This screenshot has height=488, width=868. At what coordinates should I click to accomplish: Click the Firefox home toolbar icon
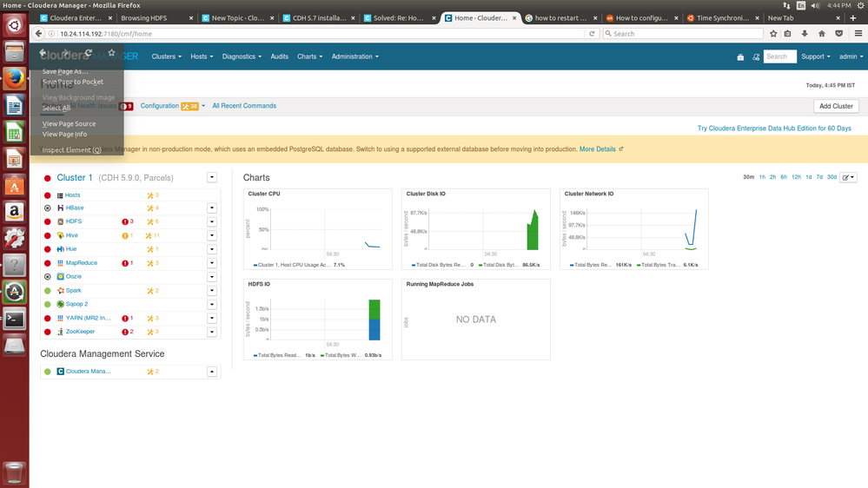pyautogui.click(x=821, y=34)
